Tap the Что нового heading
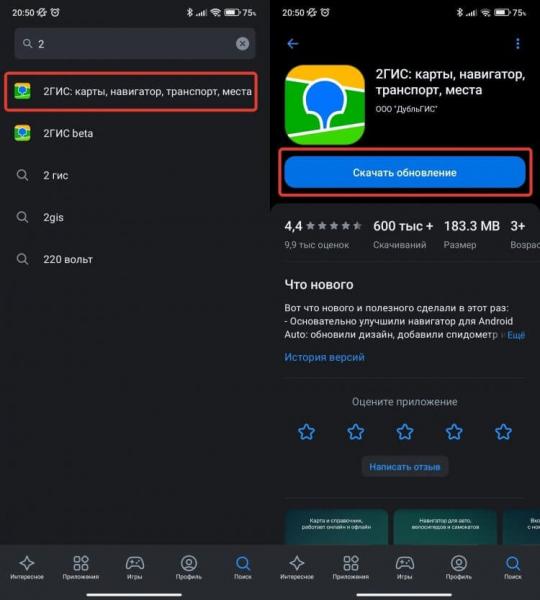The height and width of the screenshot is (600, 540). tap(319, 285)
